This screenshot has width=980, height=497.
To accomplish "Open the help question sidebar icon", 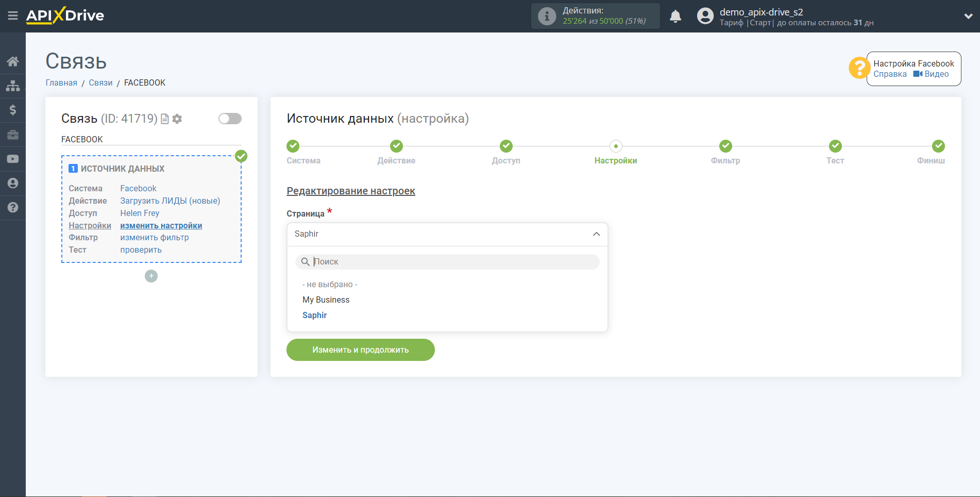I will [x=13, y=207].
